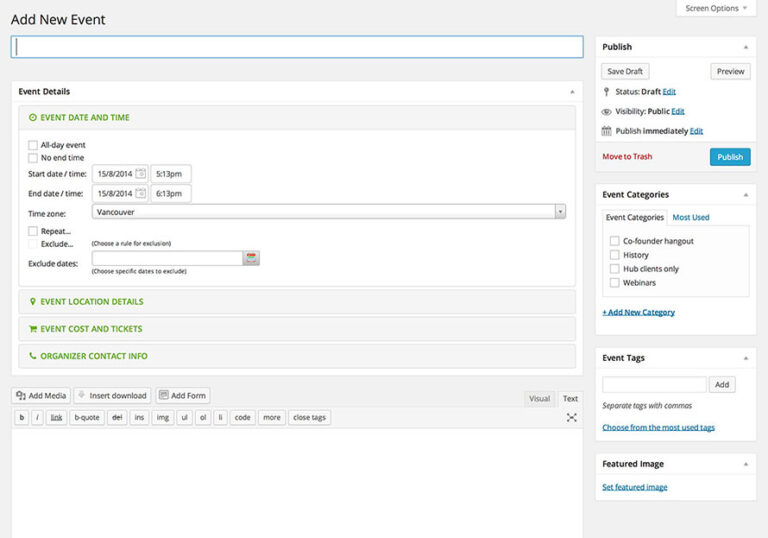768x538 pixels.
Task: Open the start date calendar picker icon
Action: click(x=140, y=173)
